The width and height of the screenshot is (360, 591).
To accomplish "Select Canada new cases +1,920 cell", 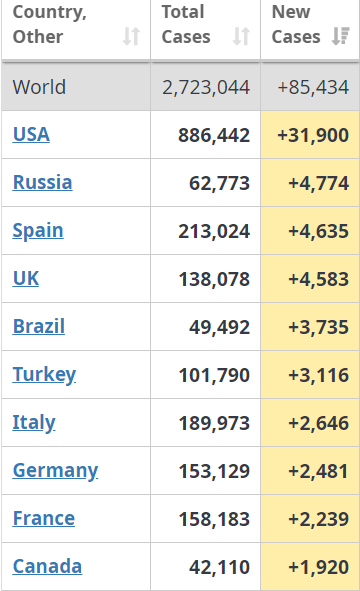I will pos(310,567).
